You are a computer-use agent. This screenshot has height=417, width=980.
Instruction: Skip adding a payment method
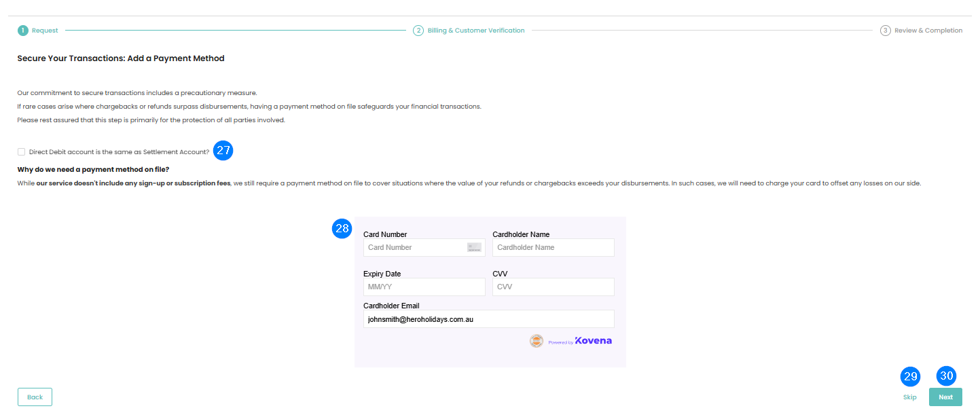tap(909, 397)
